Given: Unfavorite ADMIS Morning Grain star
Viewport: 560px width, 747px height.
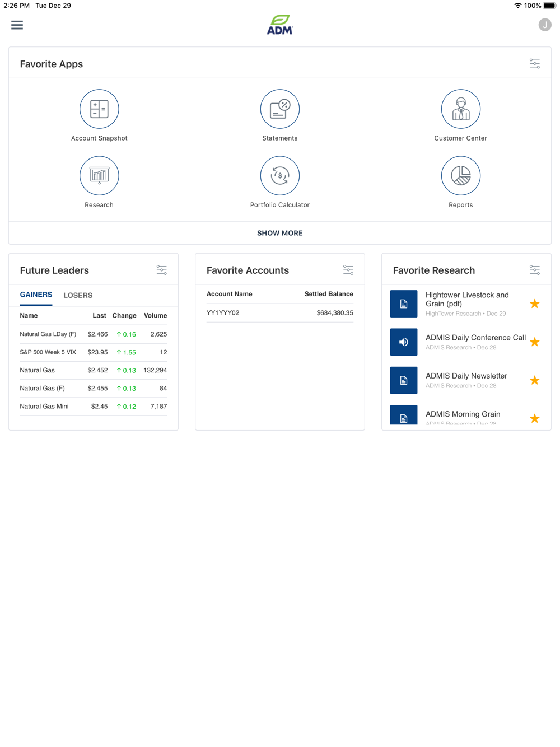Looking at the screenshot, I should click(x=535, y=418).
